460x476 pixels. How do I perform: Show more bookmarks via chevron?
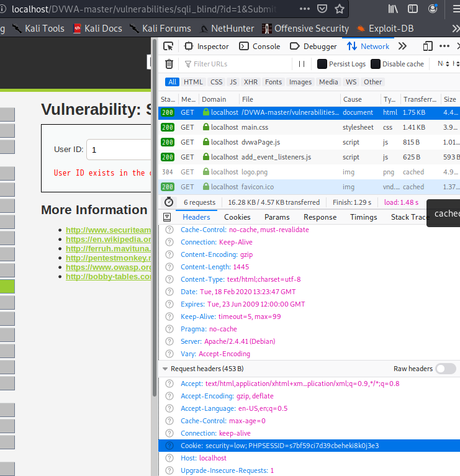[456, 29]
